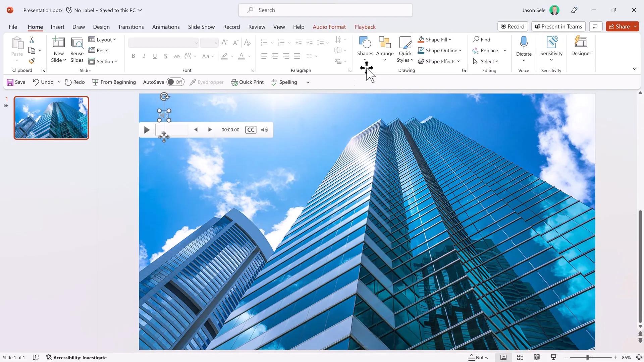
Task: Click the Copy icon in Clipboard group
Action: coord(32,51)
